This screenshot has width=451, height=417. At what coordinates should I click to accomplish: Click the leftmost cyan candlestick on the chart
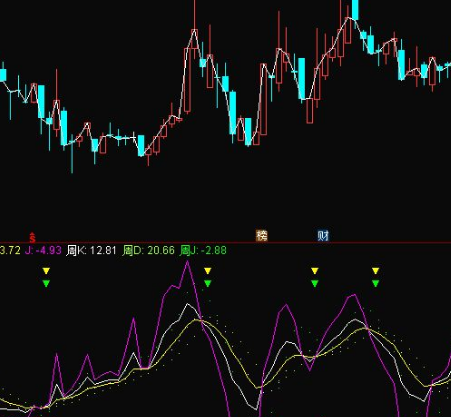click(x=3, y=75)
